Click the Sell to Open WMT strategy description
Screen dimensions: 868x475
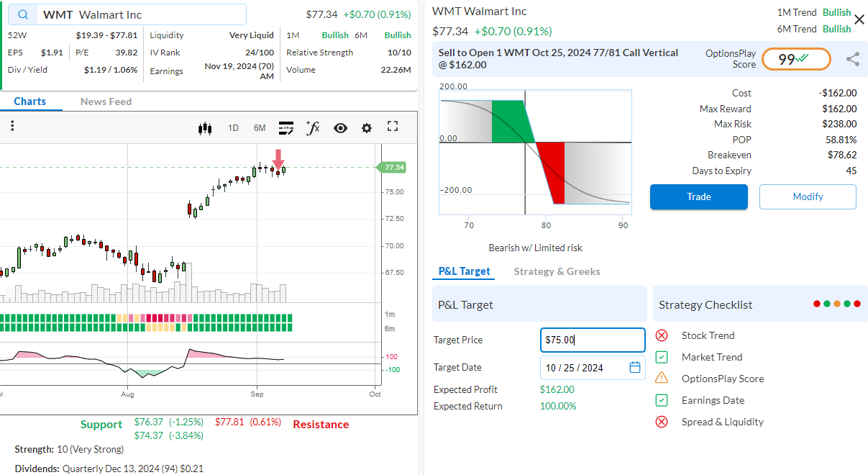point(558,59)
